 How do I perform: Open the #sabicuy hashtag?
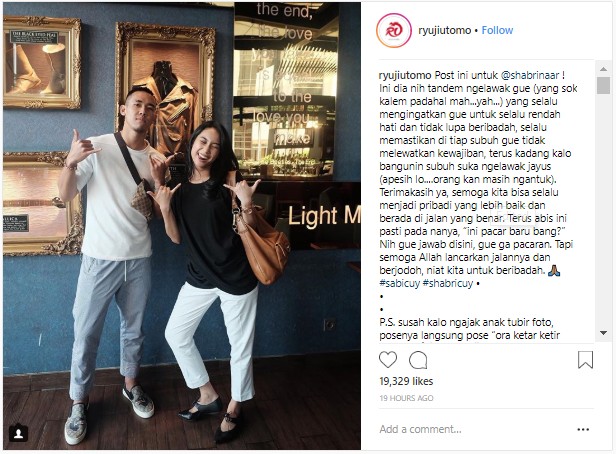point(400,283)
